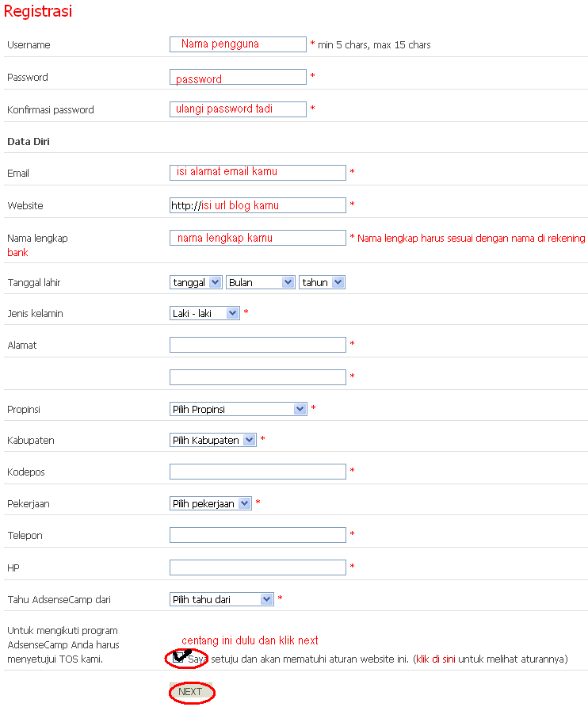Open the tanggal day dropdown

[x=196, y=282]
